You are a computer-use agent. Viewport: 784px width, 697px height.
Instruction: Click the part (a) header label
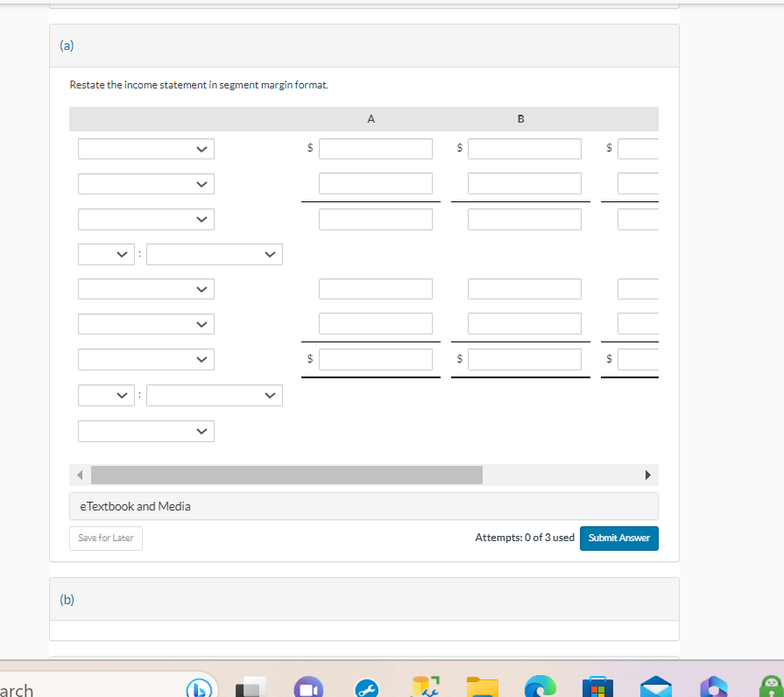pyautogui.click(x=67, y=46)
